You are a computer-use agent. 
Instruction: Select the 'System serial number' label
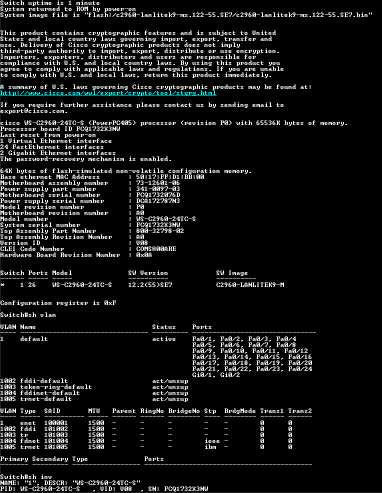click(40, 225)
